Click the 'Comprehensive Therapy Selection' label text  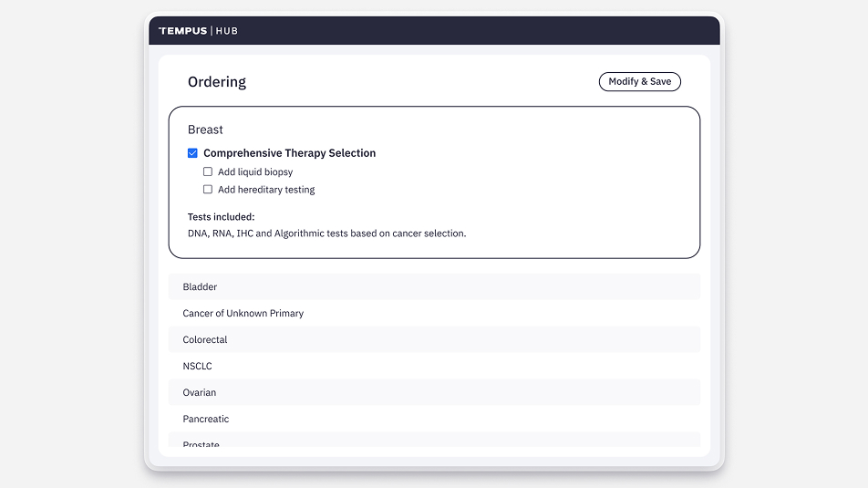289,153
